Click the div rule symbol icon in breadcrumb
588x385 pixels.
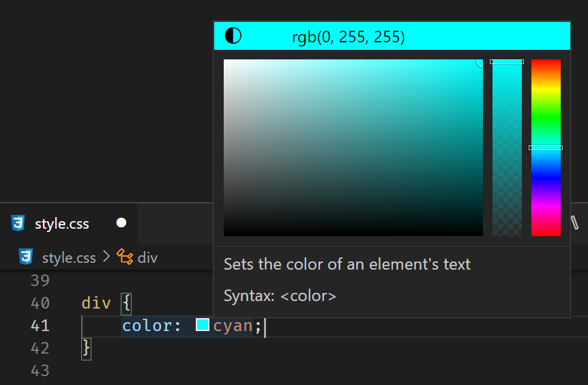coord(125,257)
